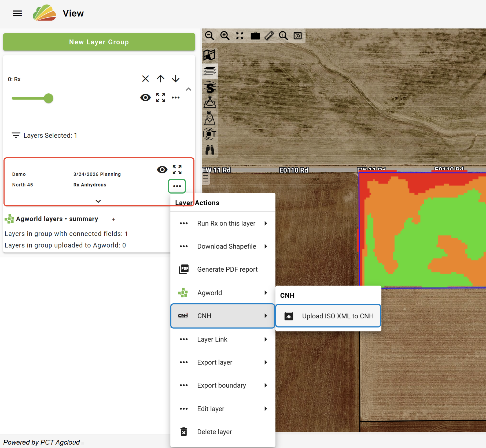Expand the Download Shapefile submenu
The height and width of the screenshot is (448, 486).
[223, 246]
